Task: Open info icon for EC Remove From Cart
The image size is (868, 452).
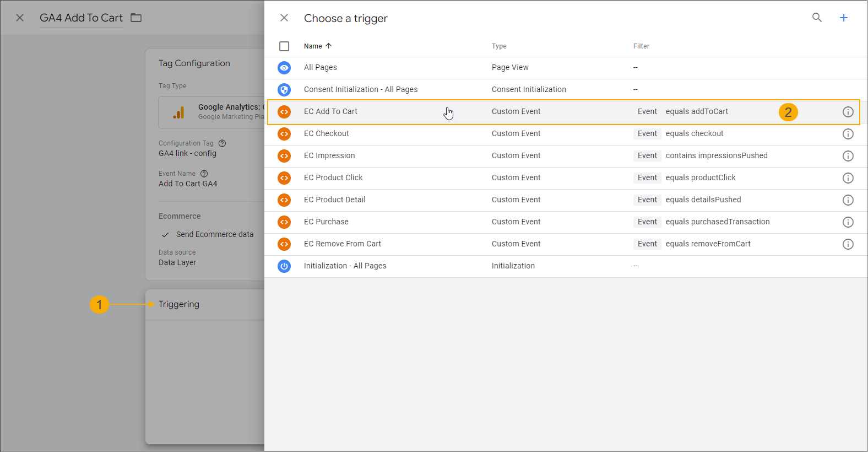Action: coord(848,244)
